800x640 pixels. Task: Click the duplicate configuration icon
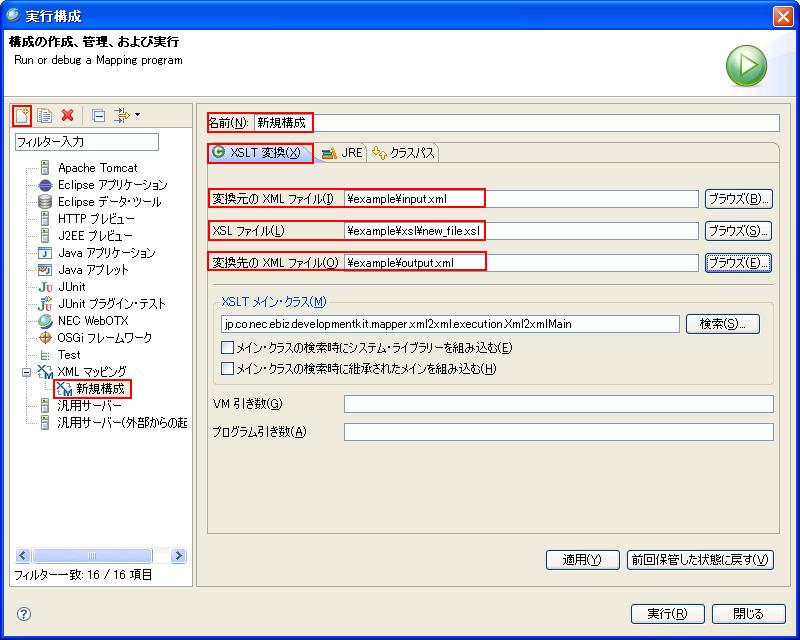tap(44, 116)
